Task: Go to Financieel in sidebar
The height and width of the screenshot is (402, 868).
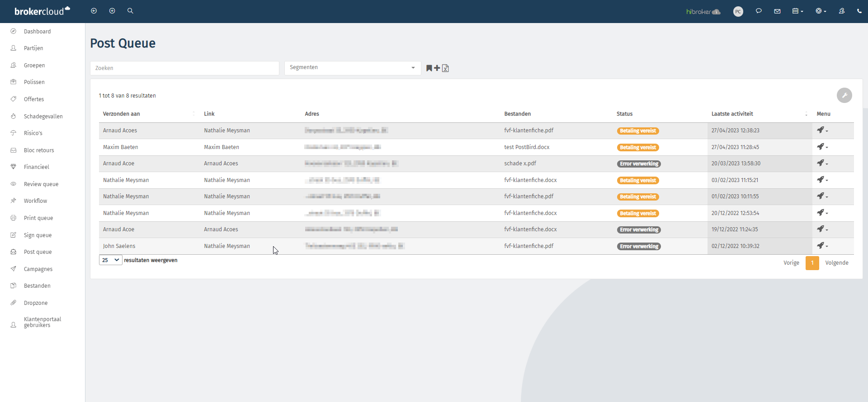Action: 37,167
